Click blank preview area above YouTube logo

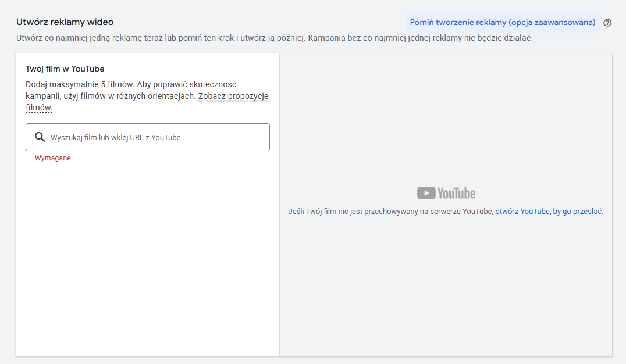pyautogui.click(x=446, y=116)
